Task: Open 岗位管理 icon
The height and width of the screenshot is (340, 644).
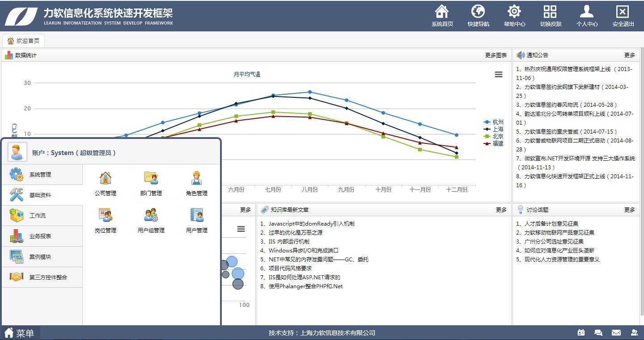Action: click(106, 215)
